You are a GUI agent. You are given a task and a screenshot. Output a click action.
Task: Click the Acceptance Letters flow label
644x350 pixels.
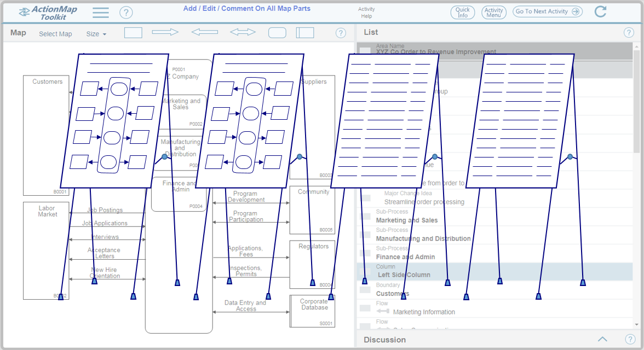pyautogui.click(x=104, y=253)
